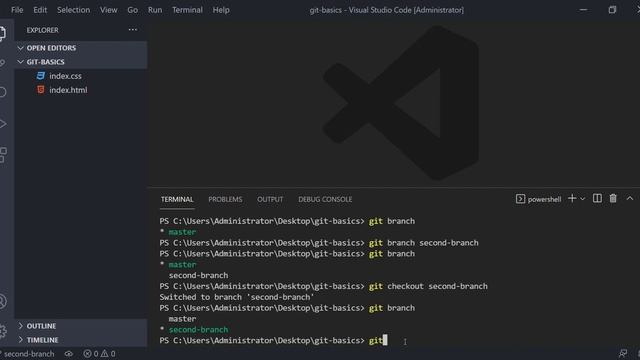640x360 pixels.
Task: Open the Run and Debug view
Action: pos(2,124)
